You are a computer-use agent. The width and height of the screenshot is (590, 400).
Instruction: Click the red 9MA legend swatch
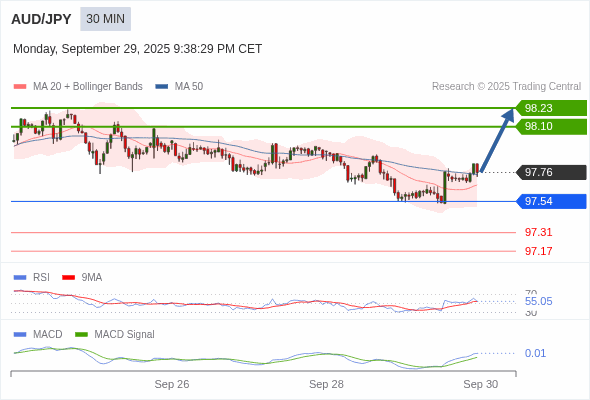coord(68,278)
